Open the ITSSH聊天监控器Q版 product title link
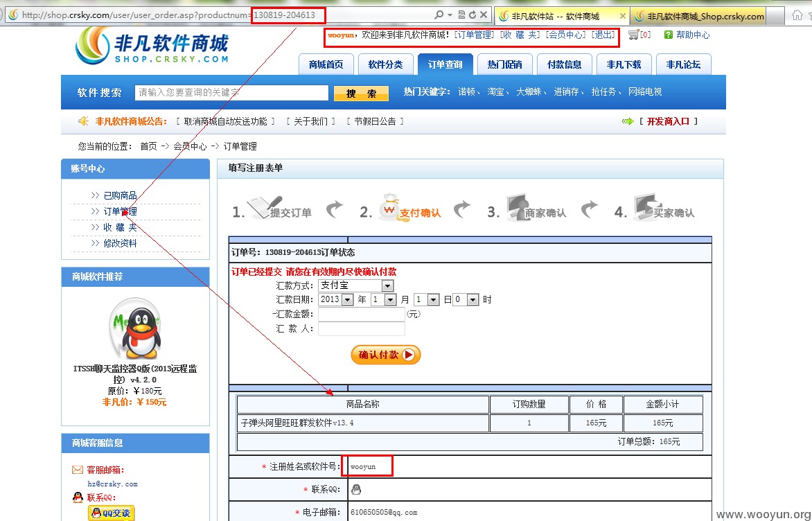 tap(135, 374)
